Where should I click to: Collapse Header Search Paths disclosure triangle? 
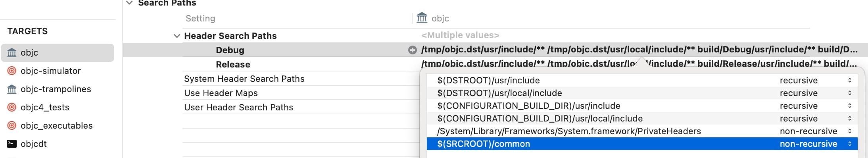(x=177, y=36)
